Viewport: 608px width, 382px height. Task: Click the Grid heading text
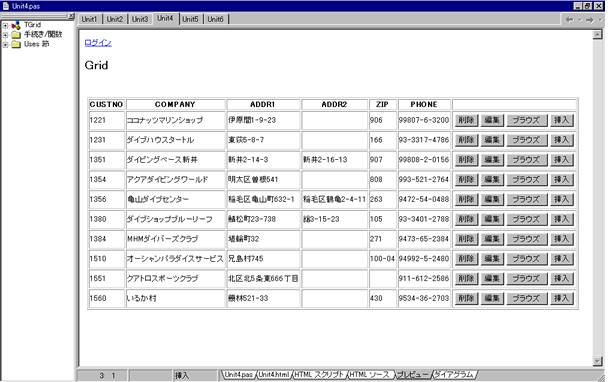click(x=96, y=65)
